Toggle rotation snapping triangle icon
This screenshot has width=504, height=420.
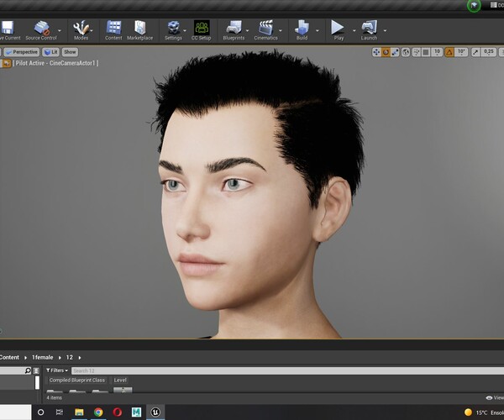point(449,52)
